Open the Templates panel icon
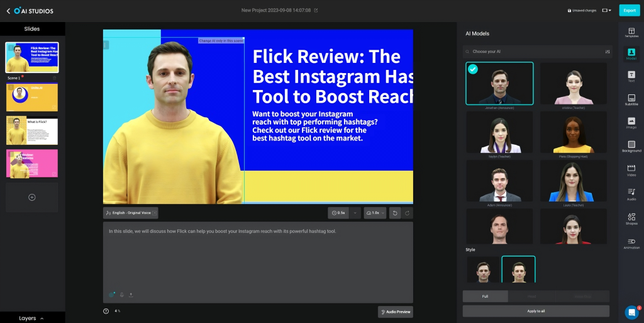Image resolution: width=644 pixels, height=323 pixels. point(631,33)
